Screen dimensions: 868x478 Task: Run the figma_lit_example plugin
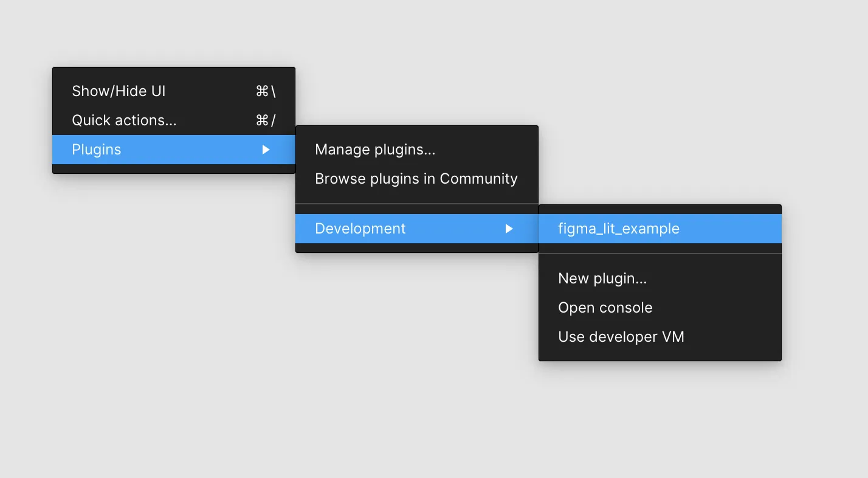tap(619, 229)
